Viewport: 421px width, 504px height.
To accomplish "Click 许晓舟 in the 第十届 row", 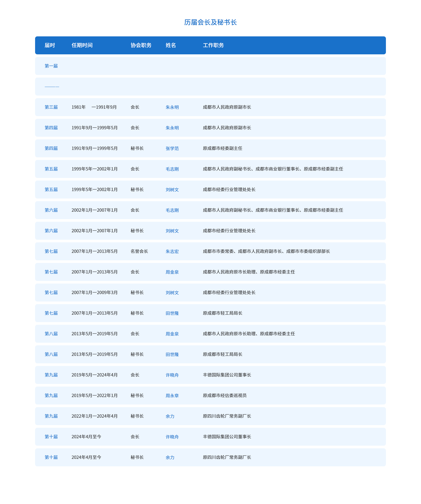I will click(x=172, y=437).
